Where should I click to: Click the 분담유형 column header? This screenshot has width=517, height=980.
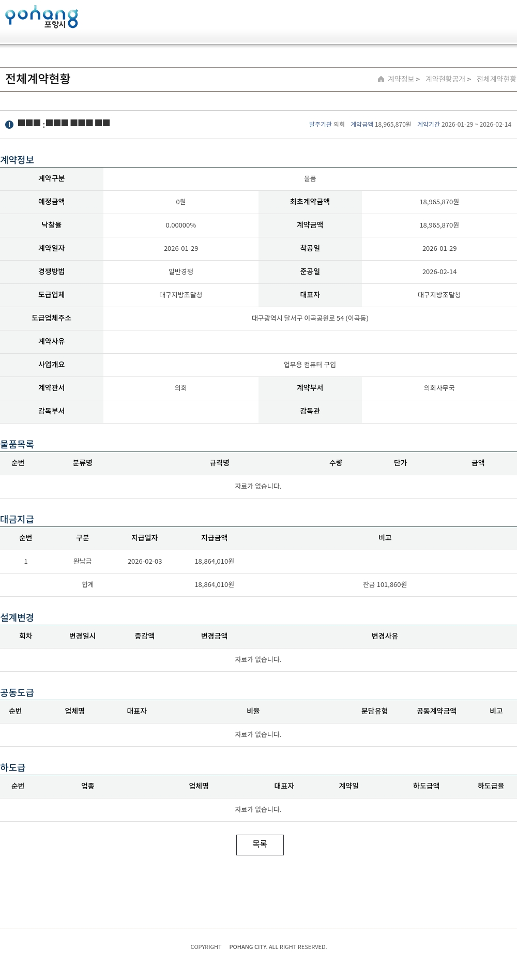point(374,712)
